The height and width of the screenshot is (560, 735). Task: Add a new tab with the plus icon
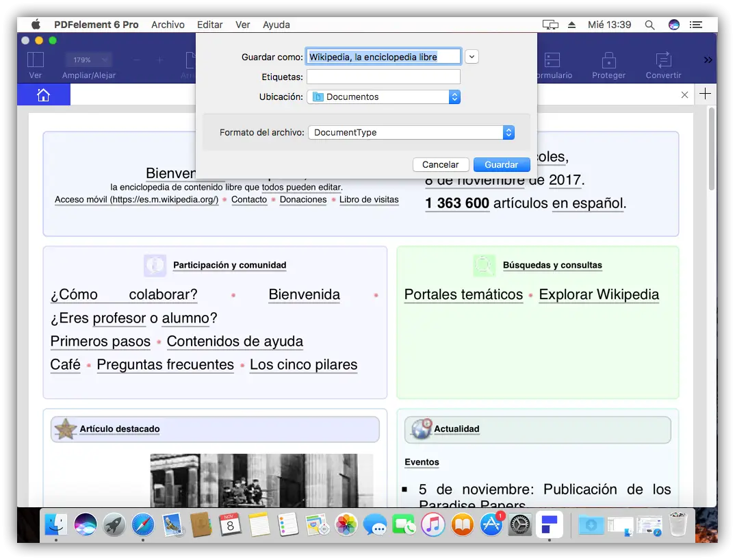click(705, 94)
